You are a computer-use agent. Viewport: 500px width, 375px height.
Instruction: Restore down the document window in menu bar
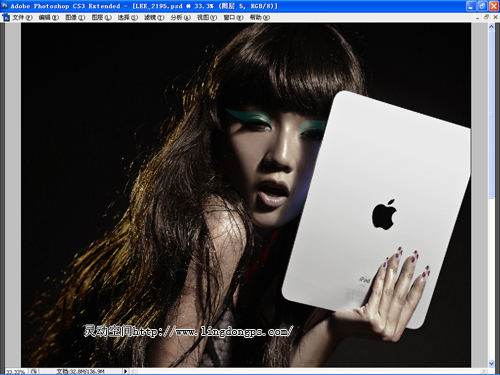486,17
